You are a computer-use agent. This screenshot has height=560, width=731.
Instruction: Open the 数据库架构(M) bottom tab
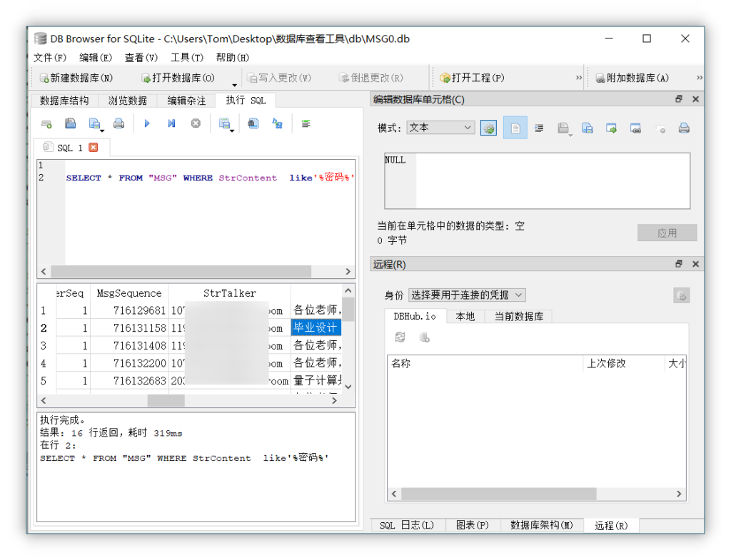(541, 525)
